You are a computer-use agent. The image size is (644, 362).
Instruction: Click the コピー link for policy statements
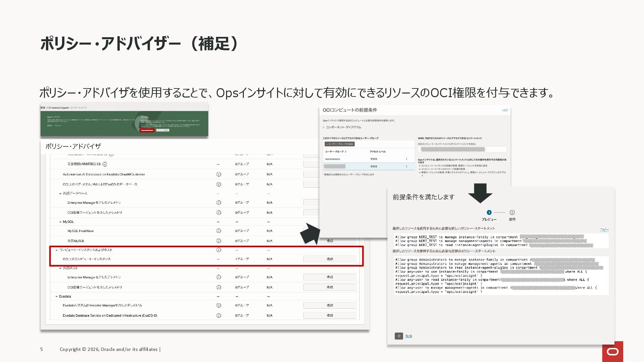604,230
